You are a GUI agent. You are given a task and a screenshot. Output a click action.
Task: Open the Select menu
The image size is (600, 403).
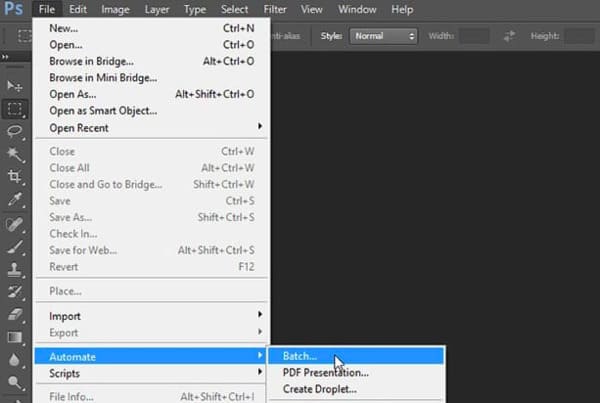tap(235, 9)
